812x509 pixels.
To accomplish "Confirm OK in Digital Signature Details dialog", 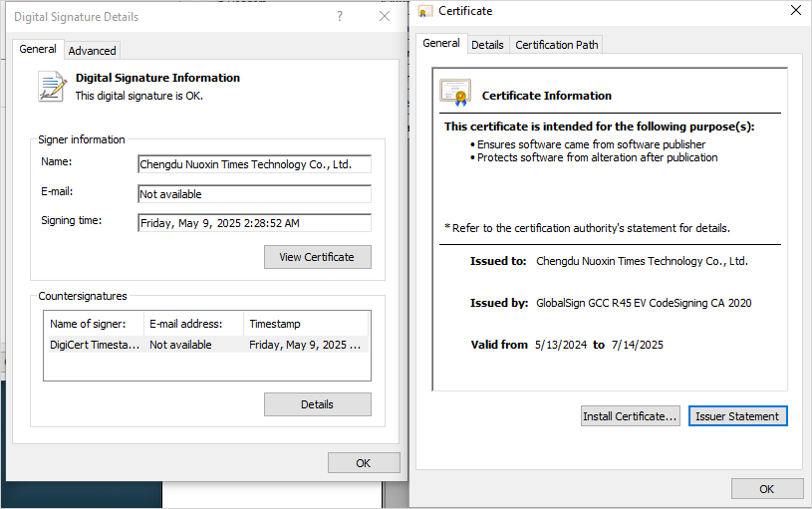I will (363, 463).
